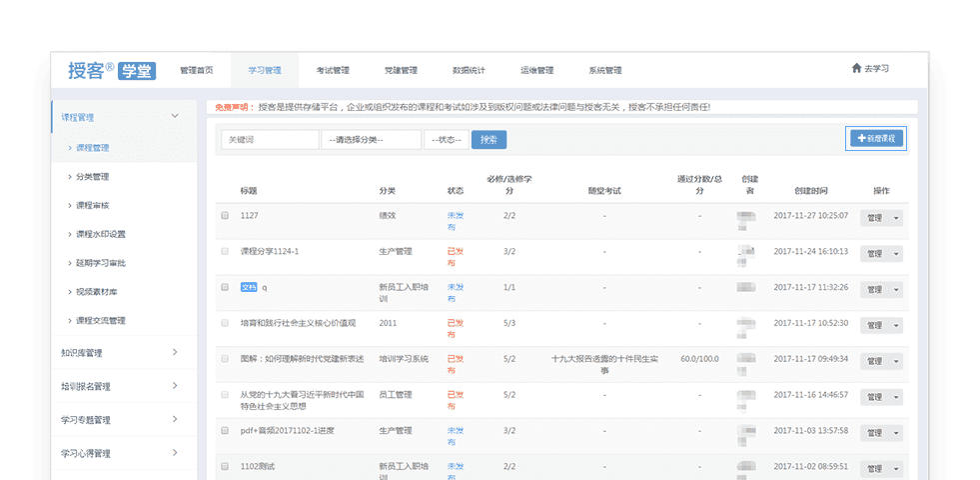Tick the checkbox for 1102测试
Image resolution: width=980 pixels, height=480 pixels.
coord(225,467)
